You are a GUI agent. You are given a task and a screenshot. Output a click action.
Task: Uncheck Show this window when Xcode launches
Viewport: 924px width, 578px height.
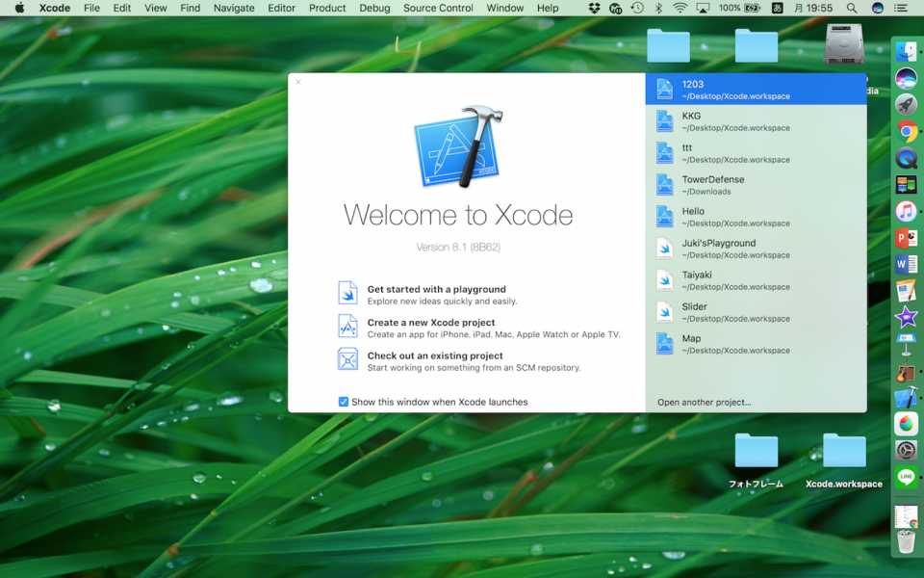click(x=343, y=402)
